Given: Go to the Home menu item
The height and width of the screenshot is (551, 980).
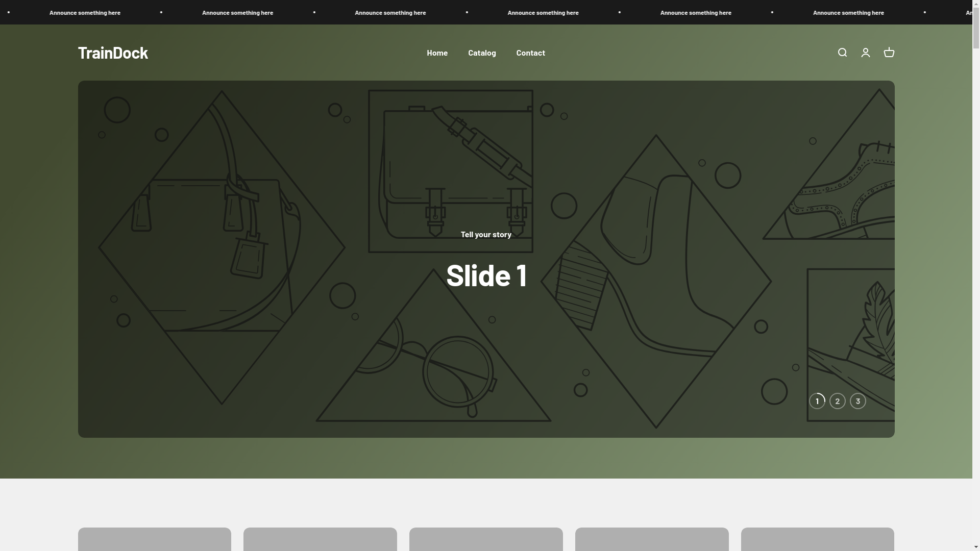Looking at the screenshot, I should point(437,53).
